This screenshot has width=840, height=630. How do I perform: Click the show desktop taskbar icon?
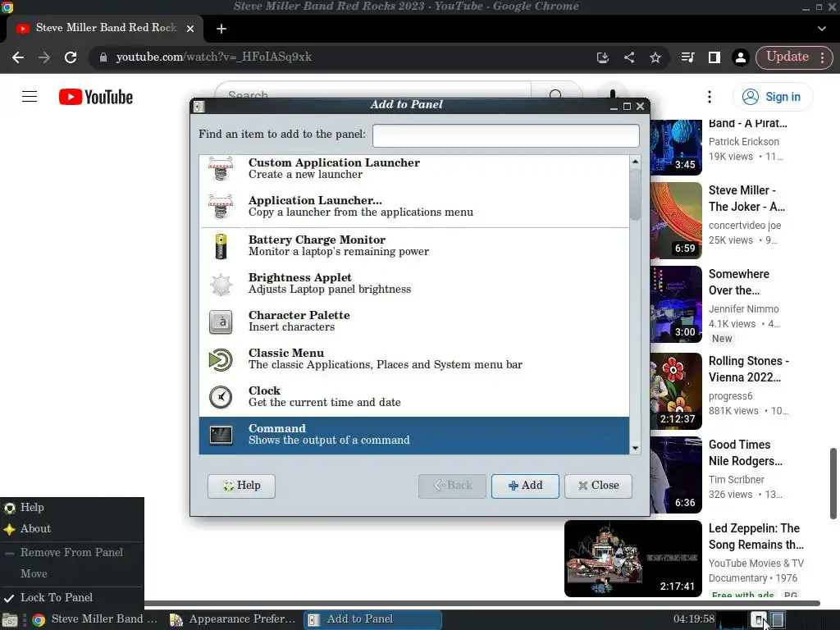pyautogui.click(x=10, y=620)
